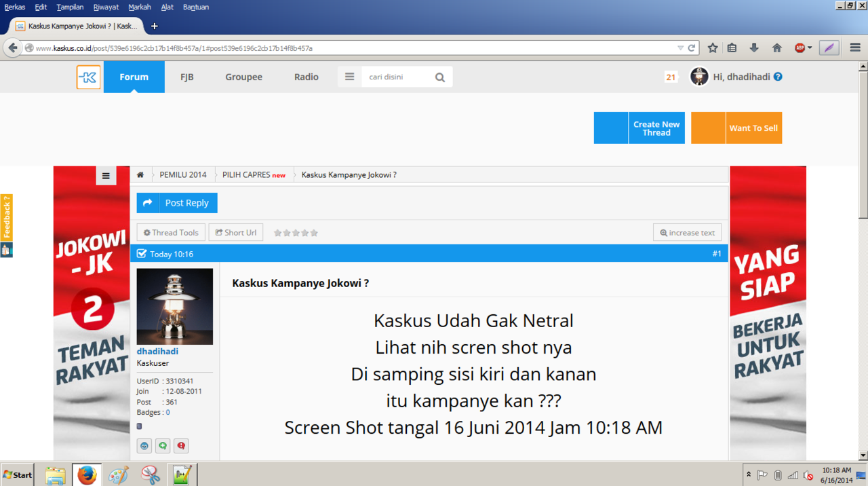Click the blue user status icon

[144, 446]
